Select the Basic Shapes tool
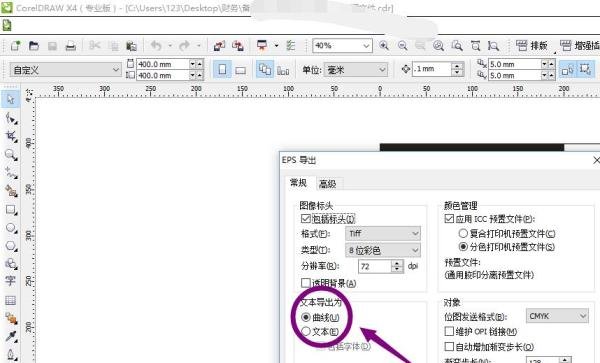600x363 pixels. point(11,264)
